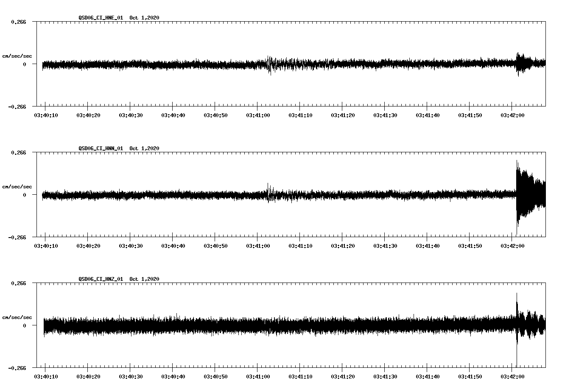Image resolution: width=576 pixels, height=392 pixels.
Task: Click the cm/sec/sec label on bottom trace
Action: 17,316
